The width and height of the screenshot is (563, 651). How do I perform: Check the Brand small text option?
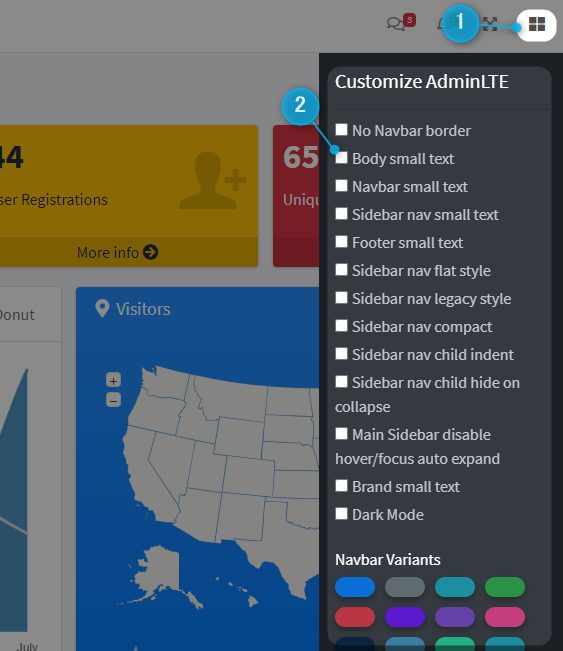(341, 486)
